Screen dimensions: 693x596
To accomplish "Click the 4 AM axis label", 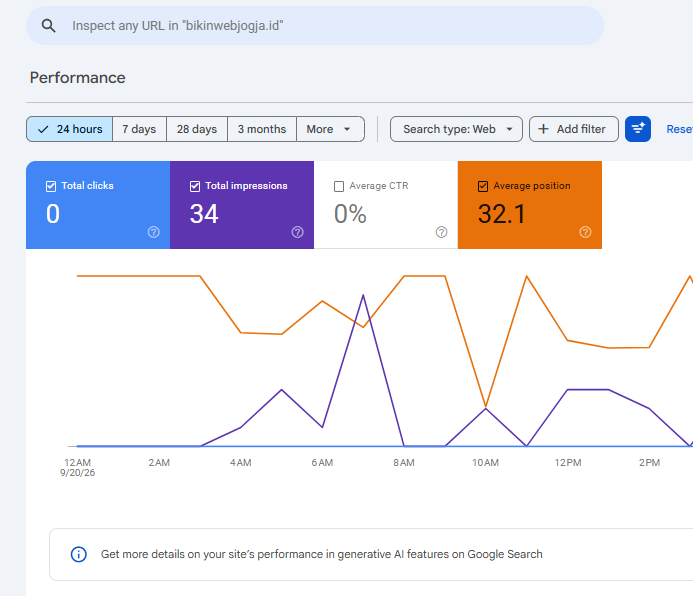I will click(240, 463).
